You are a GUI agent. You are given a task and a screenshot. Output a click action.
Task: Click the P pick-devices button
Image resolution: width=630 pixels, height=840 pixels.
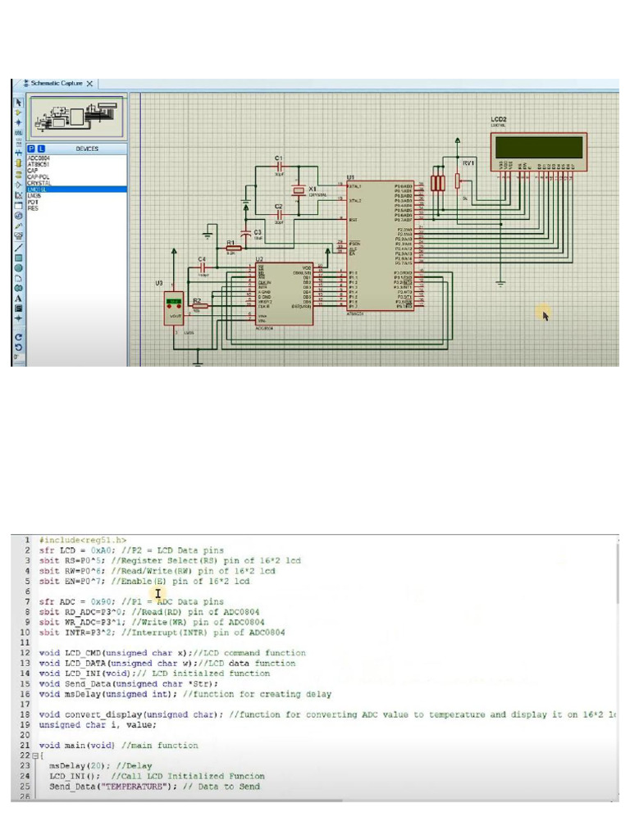31,148
